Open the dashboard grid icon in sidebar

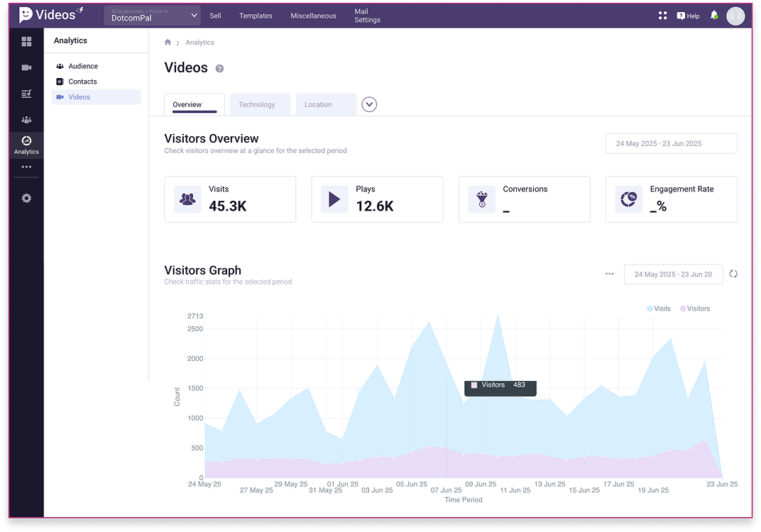pos(26,42)
